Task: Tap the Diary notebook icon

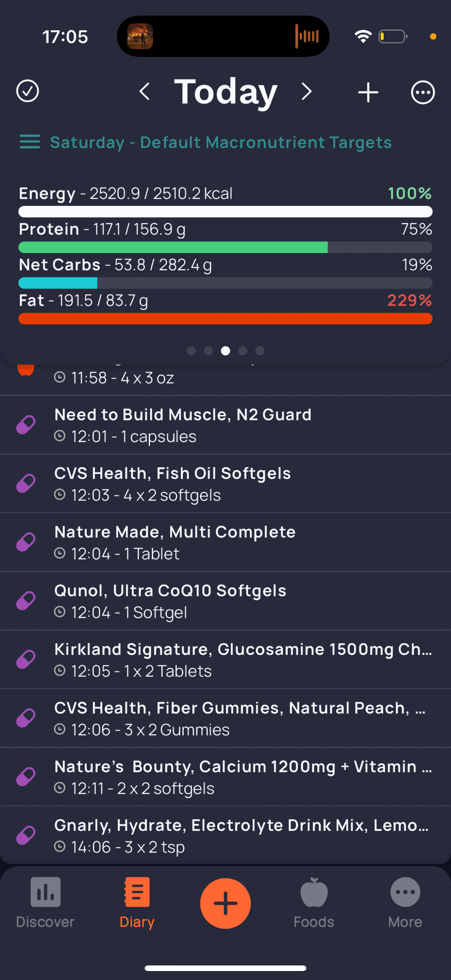Action: pyautogui.click(x=137, y=893)
